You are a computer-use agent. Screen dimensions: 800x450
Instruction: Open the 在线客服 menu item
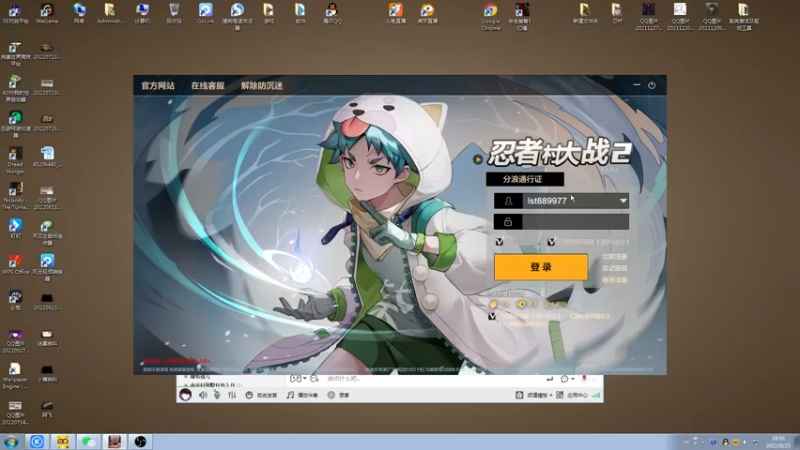click(x=208, y=86)
